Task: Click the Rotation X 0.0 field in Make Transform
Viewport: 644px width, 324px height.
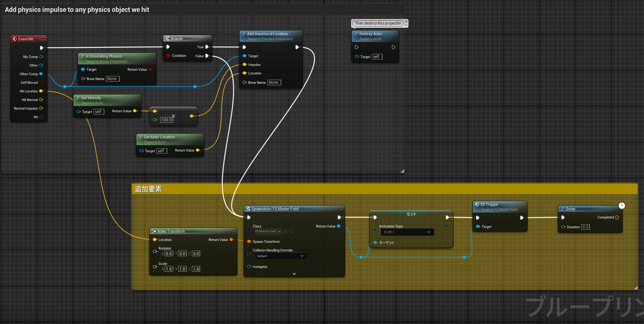Action: point(169,254)
